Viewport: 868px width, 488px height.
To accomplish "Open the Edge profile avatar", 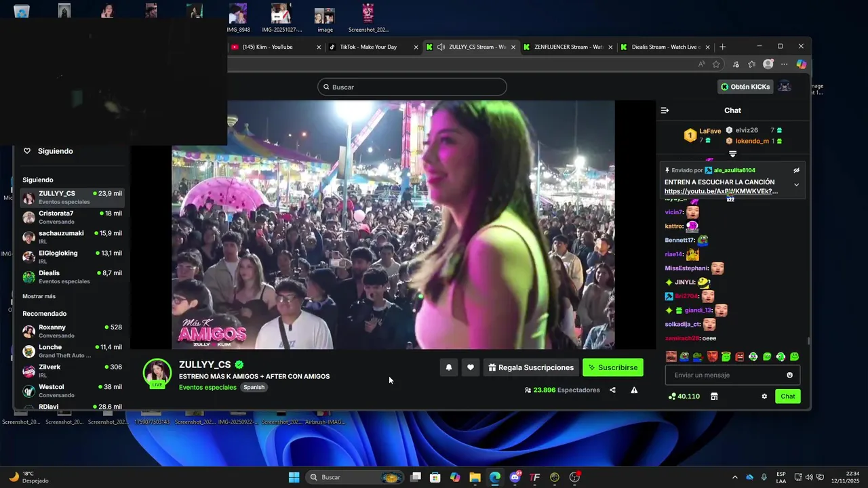I will tap(768, 64).
